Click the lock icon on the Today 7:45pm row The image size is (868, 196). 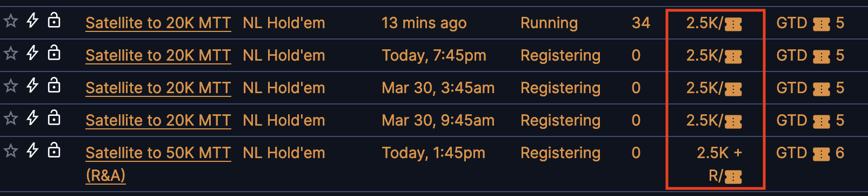(x=54, y=53)
